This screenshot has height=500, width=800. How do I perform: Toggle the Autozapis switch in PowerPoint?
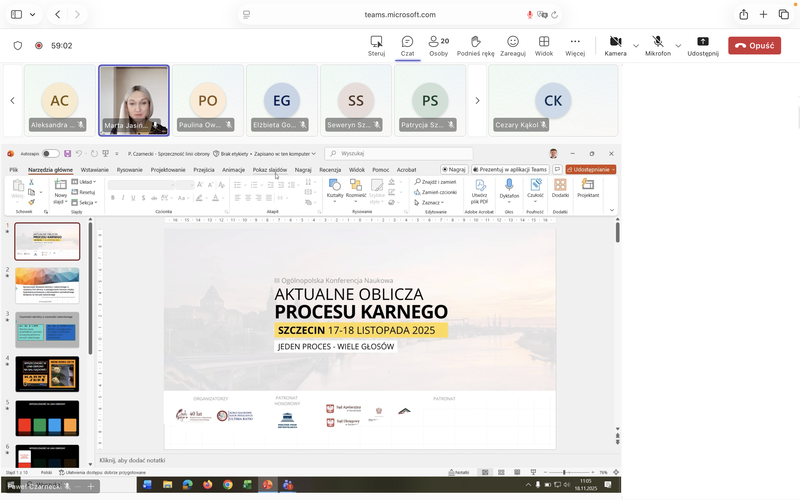pyautogui.click(x=50, y=154)
